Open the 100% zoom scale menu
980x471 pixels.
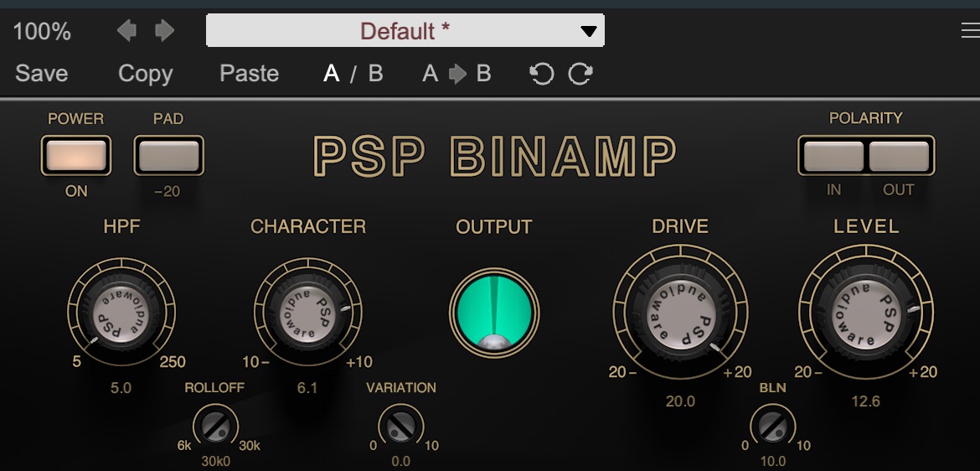click(42, 32)
